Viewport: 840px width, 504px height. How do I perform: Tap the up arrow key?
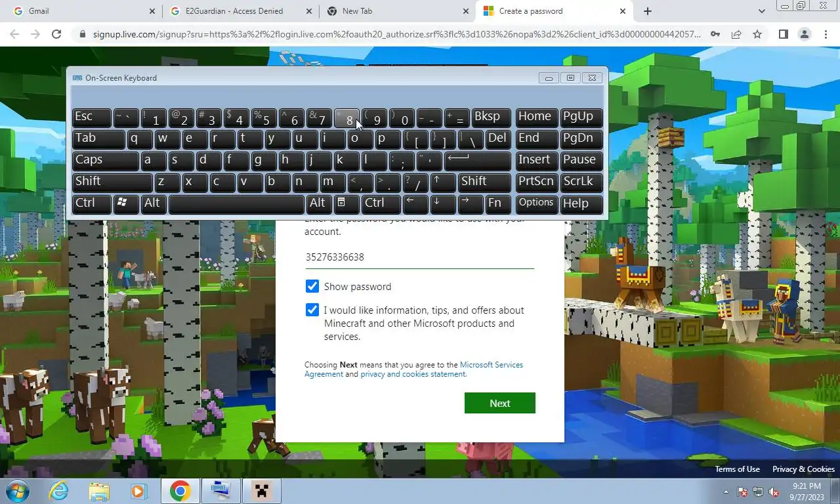point(444,182)
